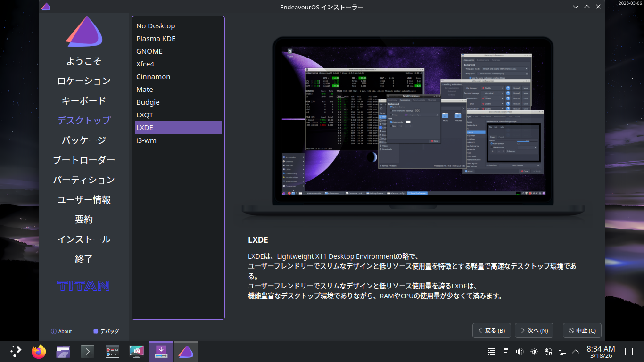Open the clipboard tray icon
The image size is (644, 362).
click(x=505, y=352)
